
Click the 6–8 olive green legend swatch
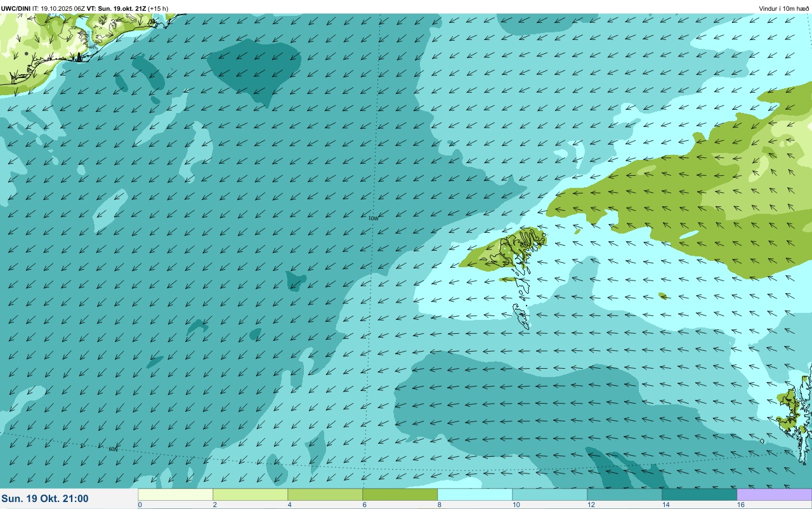[400, 494]
